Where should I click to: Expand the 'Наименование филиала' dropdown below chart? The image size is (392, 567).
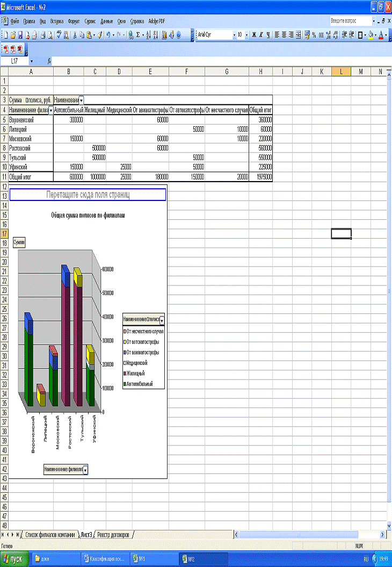click(x=85, y=469)
